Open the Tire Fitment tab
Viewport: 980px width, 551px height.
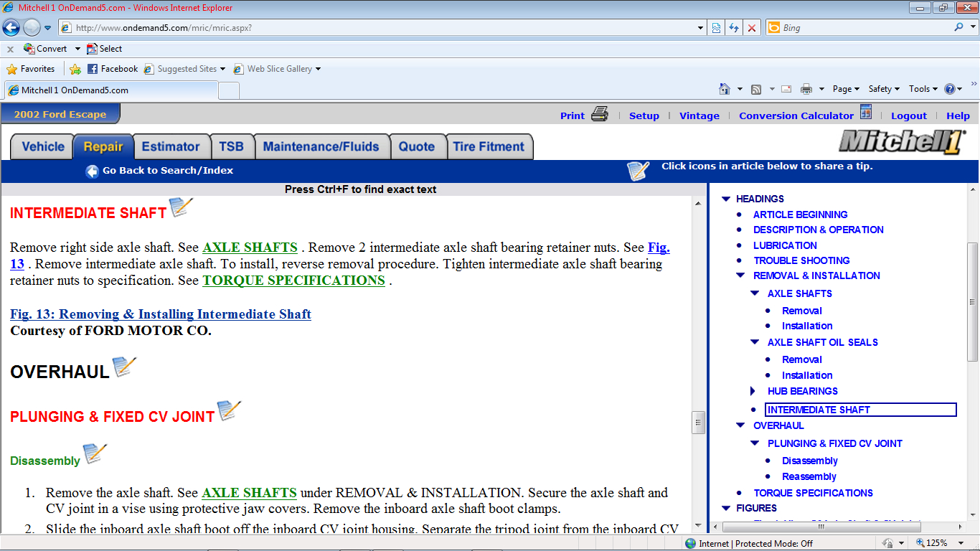tap(489, 146)
